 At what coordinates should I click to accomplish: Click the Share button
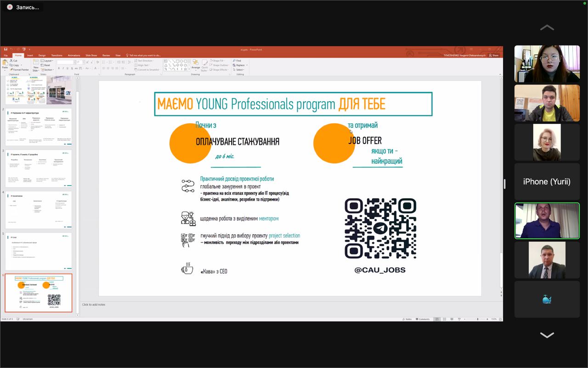tap(494, 55)
